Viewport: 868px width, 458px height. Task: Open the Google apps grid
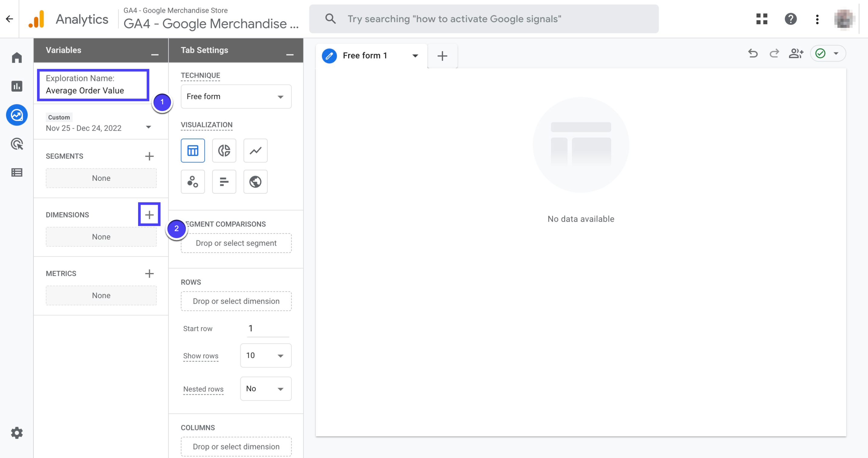click(761, 19)
